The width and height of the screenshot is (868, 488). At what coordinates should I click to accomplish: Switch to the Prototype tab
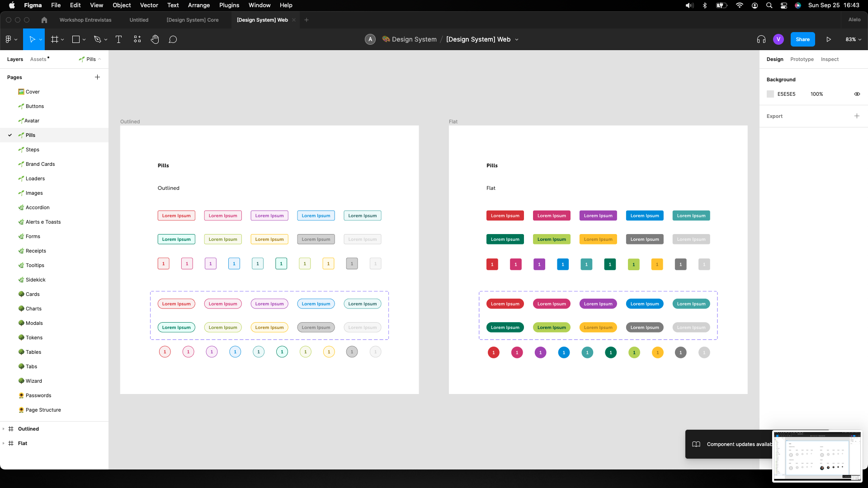click(x=802, y=59)
